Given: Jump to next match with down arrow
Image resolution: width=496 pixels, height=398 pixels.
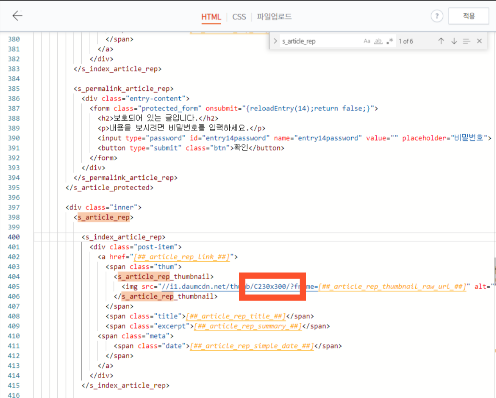Looking at the screenshot, I should pyautogui.click(x=454, y=41).
